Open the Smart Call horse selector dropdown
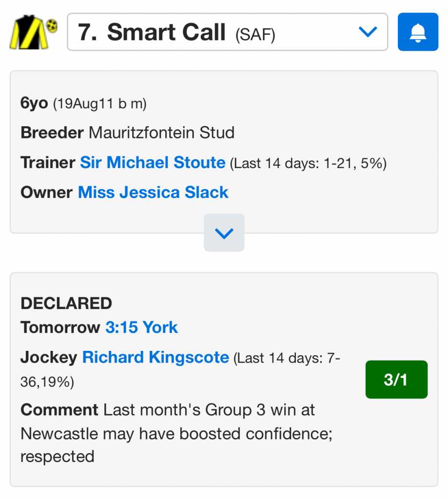Image resolution: width=448 pixels, height=499 pixels. pyautogui.click(x=227, y=32)
